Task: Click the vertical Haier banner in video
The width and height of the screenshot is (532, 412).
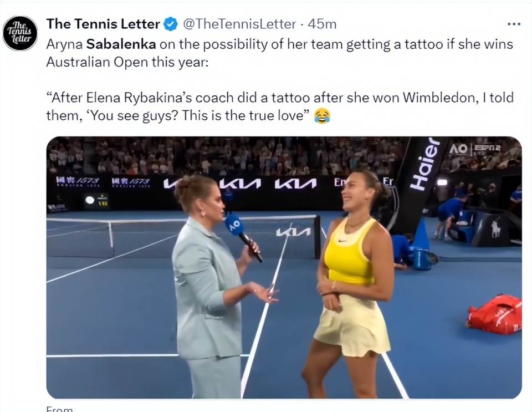Action: (424, 165)
